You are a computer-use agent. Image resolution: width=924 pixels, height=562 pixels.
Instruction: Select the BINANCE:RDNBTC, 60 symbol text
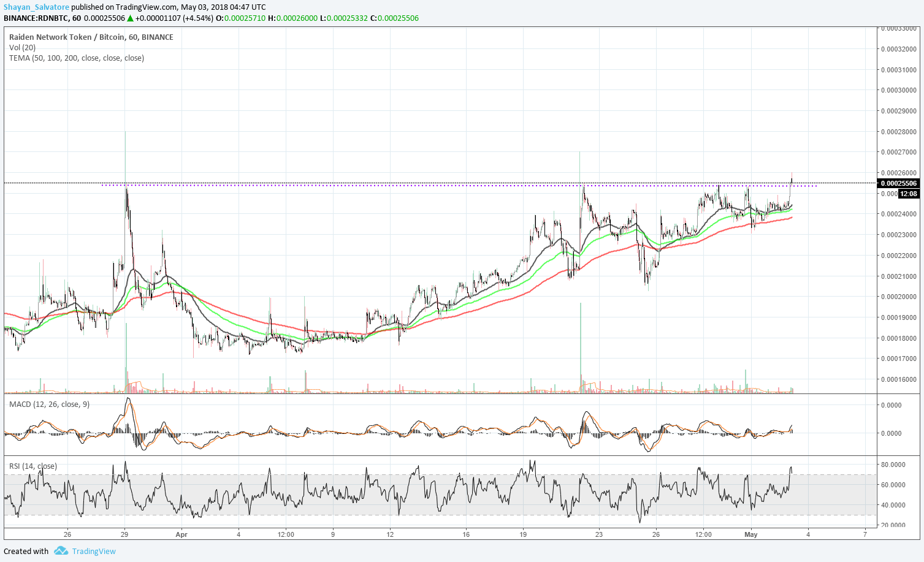42,18
